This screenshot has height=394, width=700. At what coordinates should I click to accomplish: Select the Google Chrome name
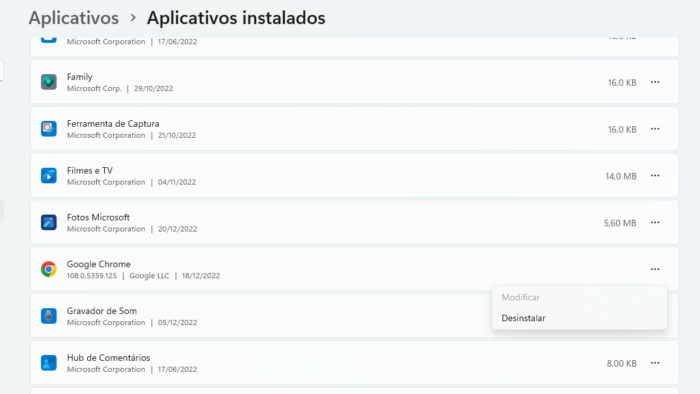point(99,264)
